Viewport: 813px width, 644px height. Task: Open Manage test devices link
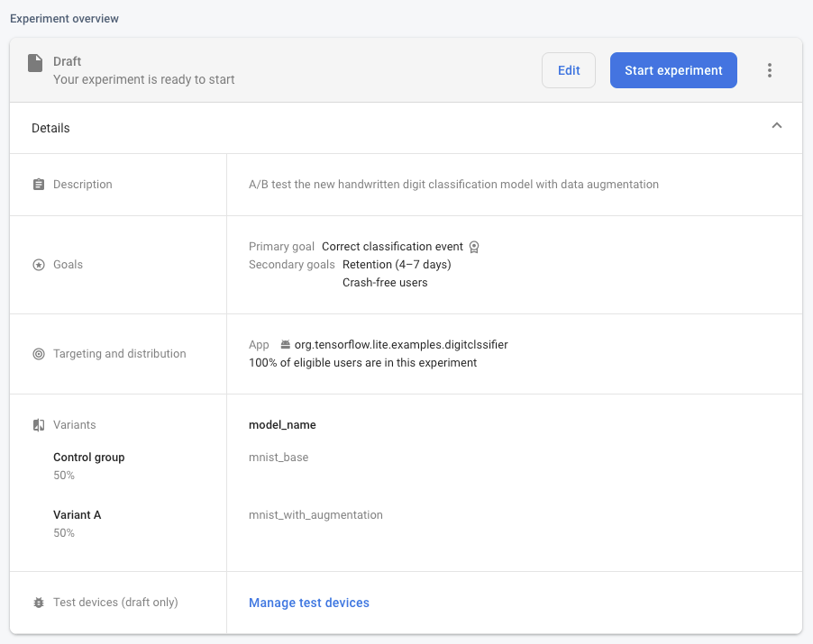(309, 603)
